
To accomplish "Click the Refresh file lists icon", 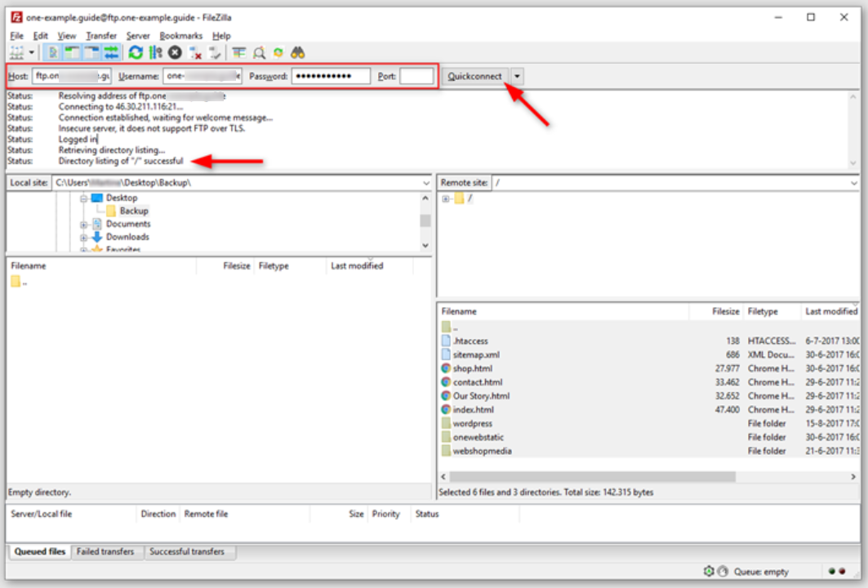I will coord(136,53).
